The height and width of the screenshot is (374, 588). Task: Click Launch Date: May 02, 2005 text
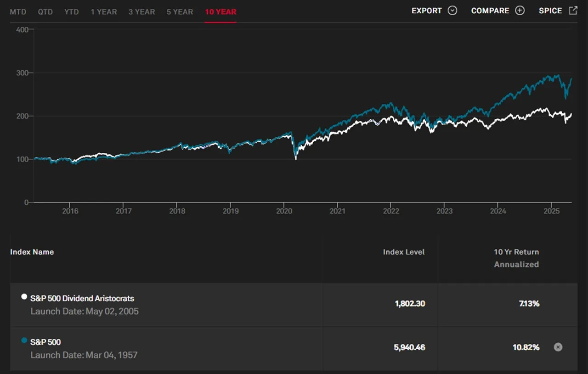(x=85, y=311)
